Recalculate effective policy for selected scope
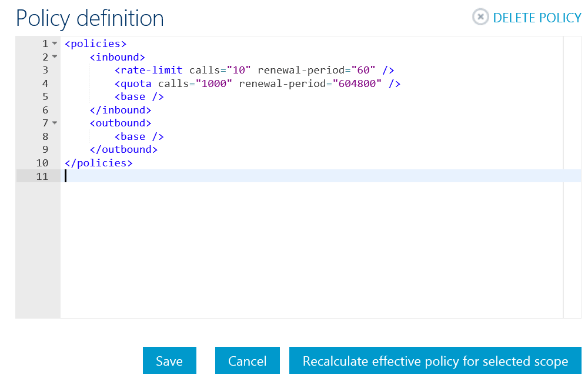 pyautogui.click(x=435, y=360)
